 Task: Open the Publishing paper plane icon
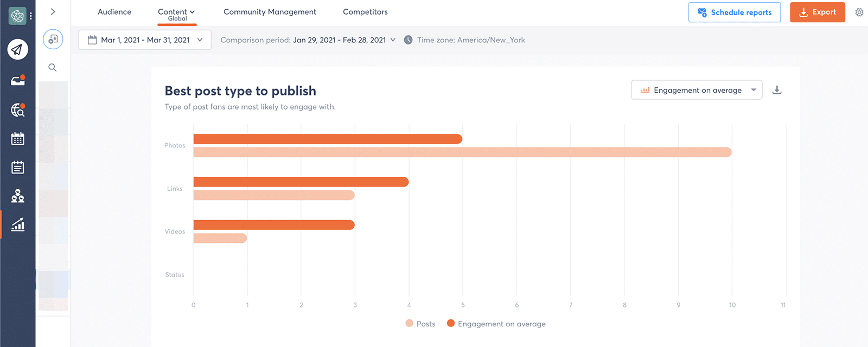17,49
